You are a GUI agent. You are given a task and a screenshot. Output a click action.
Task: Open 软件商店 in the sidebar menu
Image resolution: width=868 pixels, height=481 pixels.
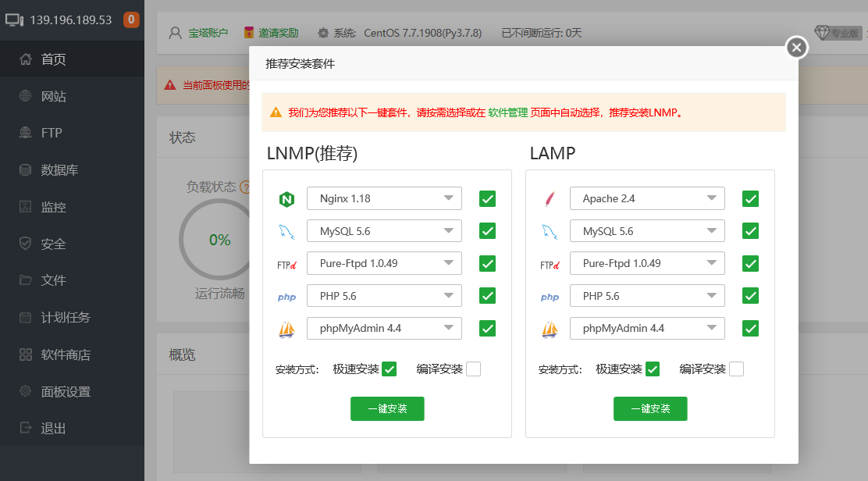click(x=72, y=355)
